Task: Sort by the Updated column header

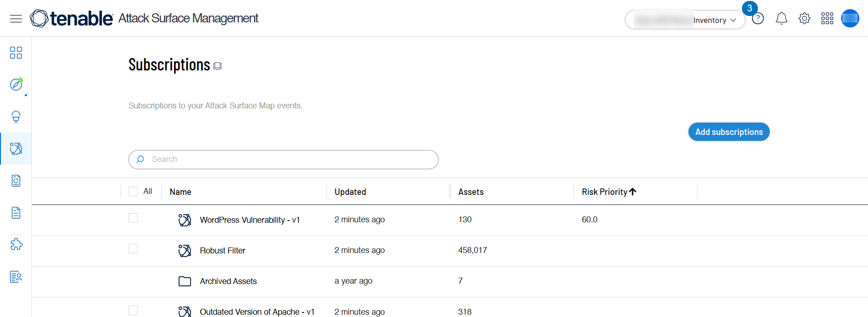Action: (x=350, y=192)
